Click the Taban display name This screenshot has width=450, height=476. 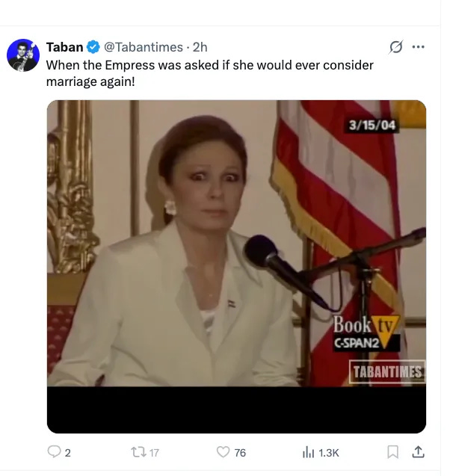click(65, 47)
